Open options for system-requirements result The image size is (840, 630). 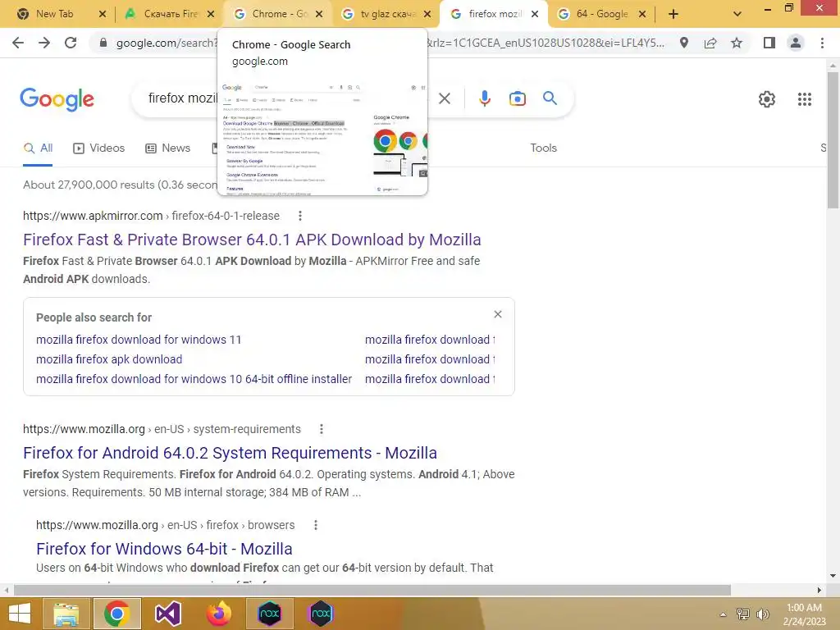click(322, 429)
